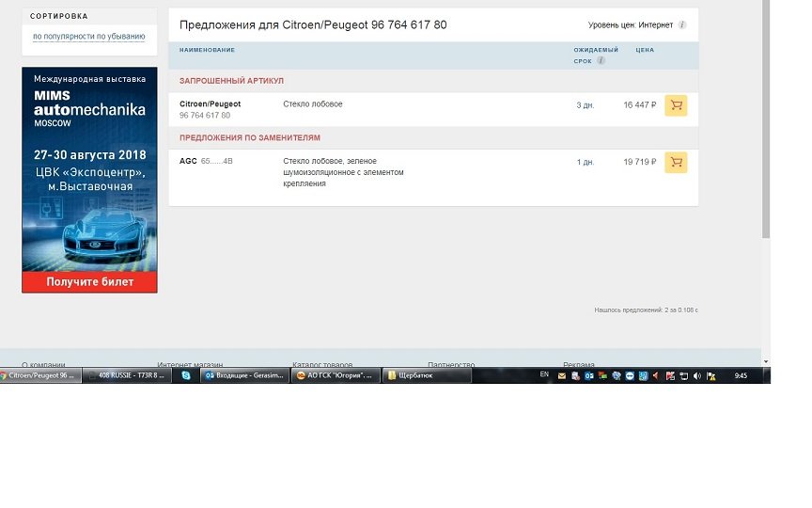Click the Стекло лобовое, зеленое шумоизоляционное description

pyautogui.click(x=343, y=172)
